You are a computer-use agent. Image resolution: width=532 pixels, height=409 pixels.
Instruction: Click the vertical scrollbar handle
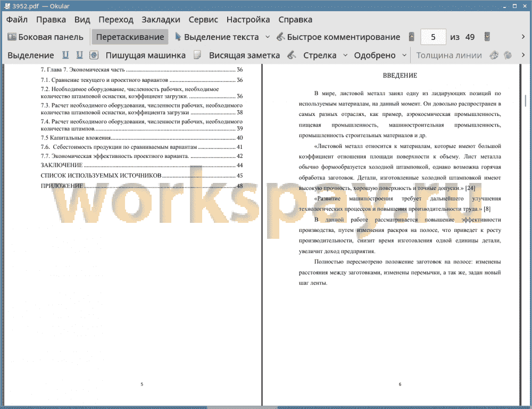click(526, 101)
